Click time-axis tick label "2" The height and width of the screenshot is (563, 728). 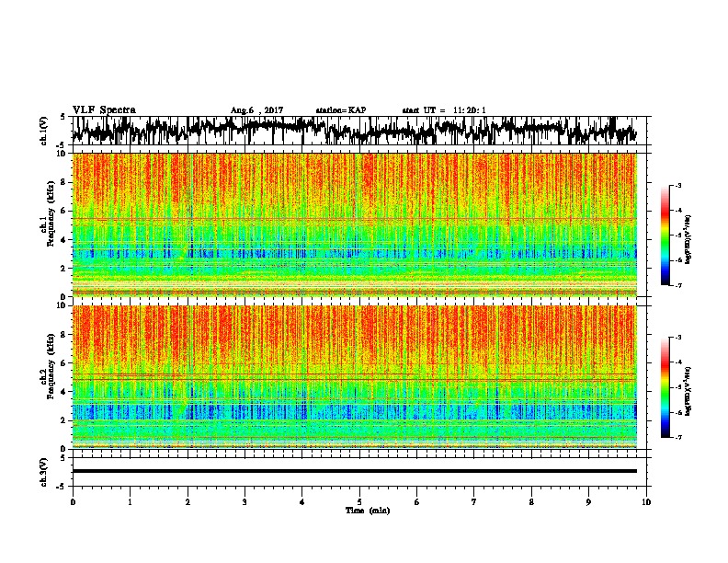(188, 502)
